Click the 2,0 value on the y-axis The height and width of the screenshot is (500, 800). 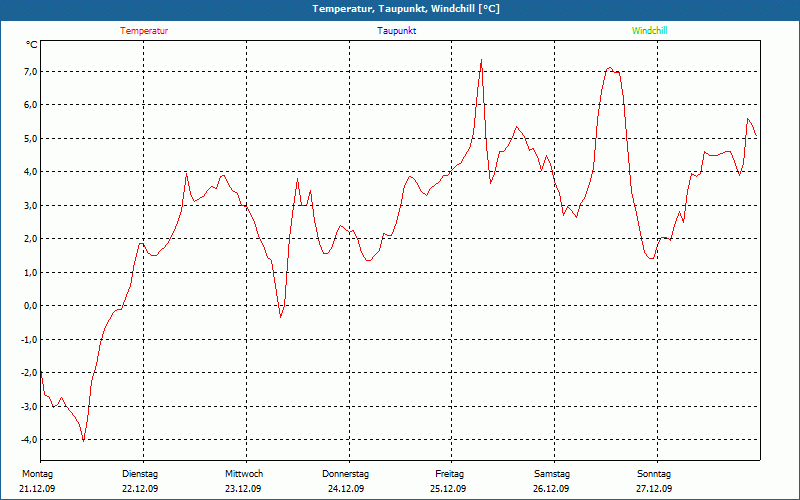(x=30, y=238)
